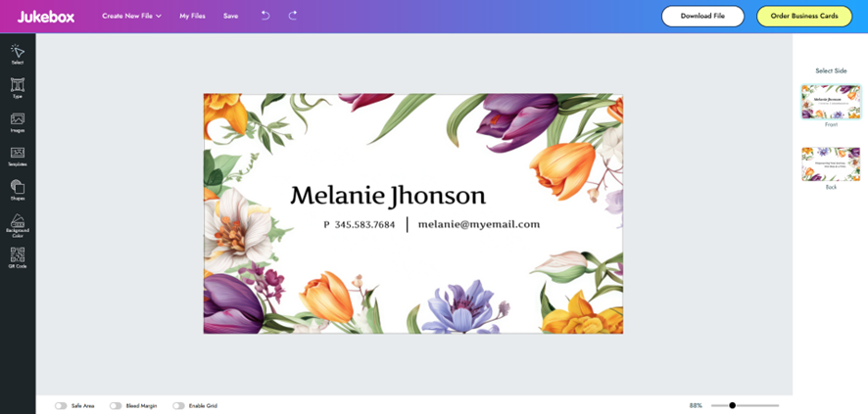Select the Select tool in sidebar
The height and width of the screenshot is (414, 868).
click(18, 54)
